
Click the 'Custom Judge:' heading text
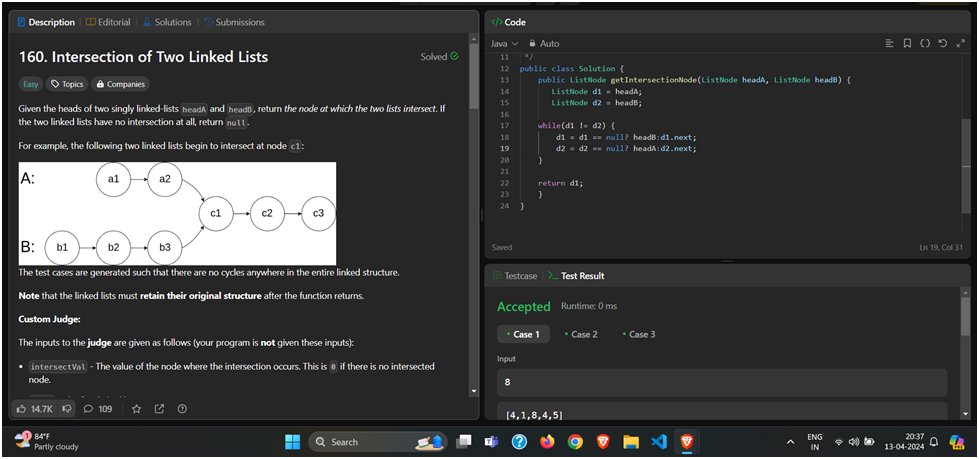click(49, 319)
